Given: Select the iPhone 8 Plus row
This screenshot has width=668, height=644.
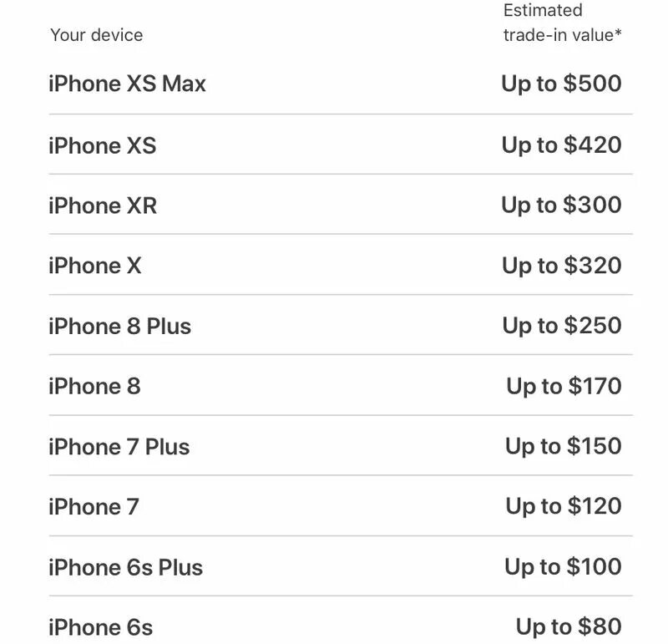Looking at the screenshot, I should coord(119,326).
